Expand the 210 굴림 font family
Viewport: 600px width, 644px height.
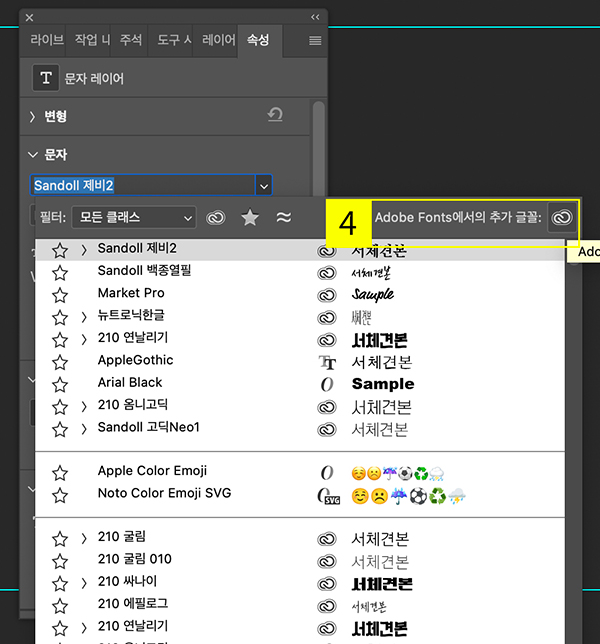coord(84,538)
